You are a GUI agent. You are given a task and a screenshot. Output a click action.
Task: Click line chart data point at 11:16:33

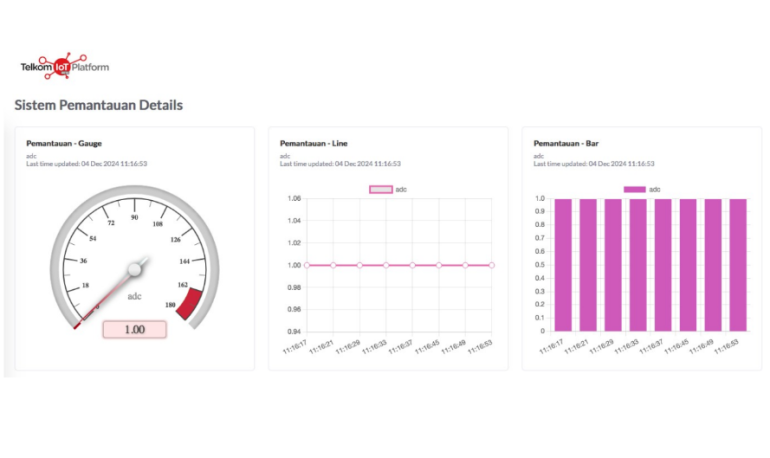386,265
